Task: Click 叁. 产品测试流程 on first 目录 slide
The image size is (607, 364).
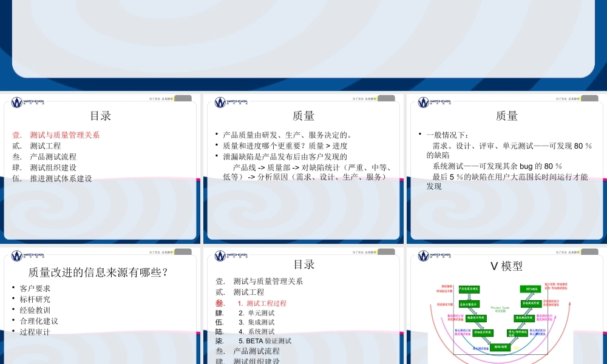Action: pos(44,157)
